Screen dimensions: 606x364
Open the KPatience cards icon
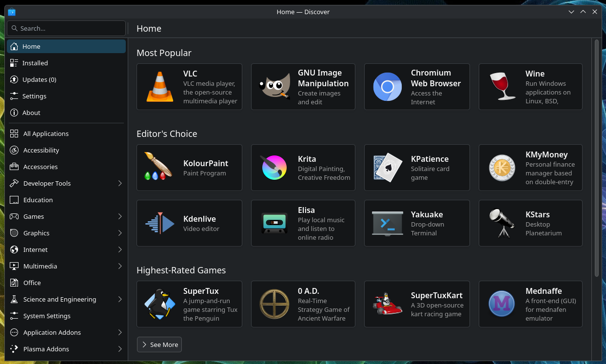pos(388,168)
